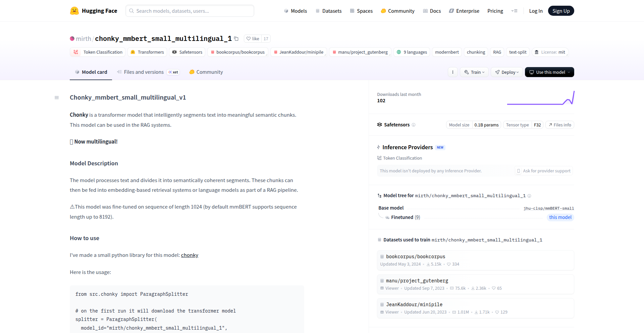Click the downloads trend chart
Image resolution: width=644 pixels, height=333 pixels.
pos(541,98)
